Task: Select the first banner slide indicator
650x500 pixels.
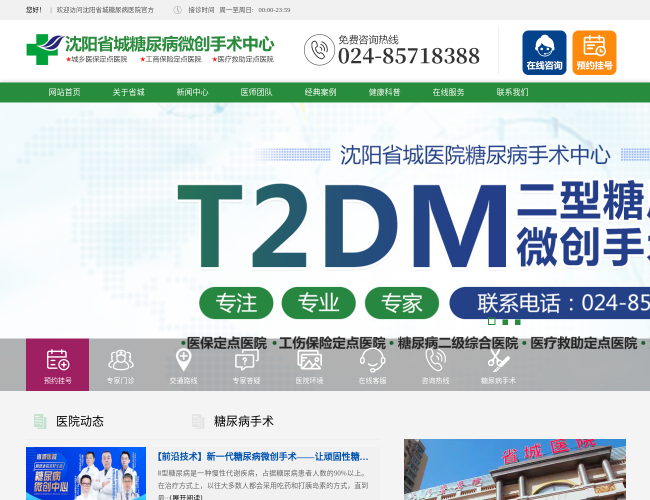Action: point(492,321)
